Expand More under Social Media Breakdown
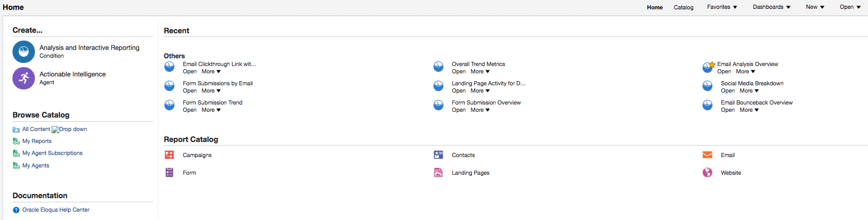This screenshot has height=220, width=868. [x=749, y=91]
